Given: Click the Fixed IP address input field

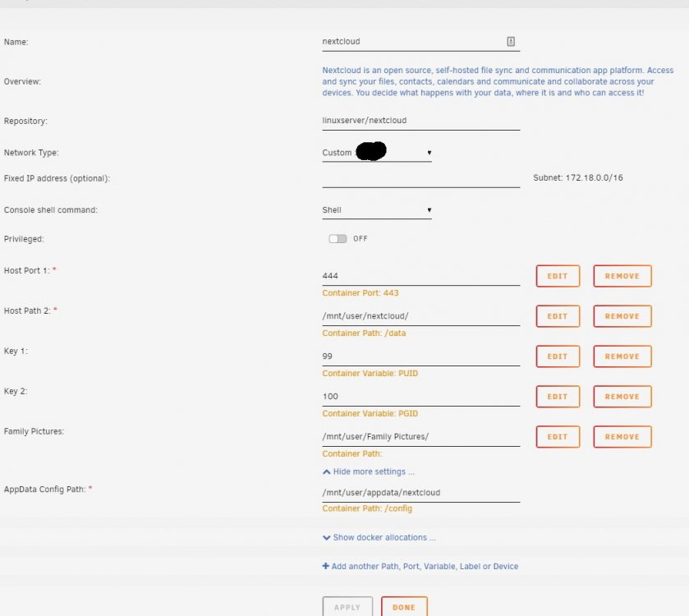Looking at the screenshot, I should pos(421,178).
